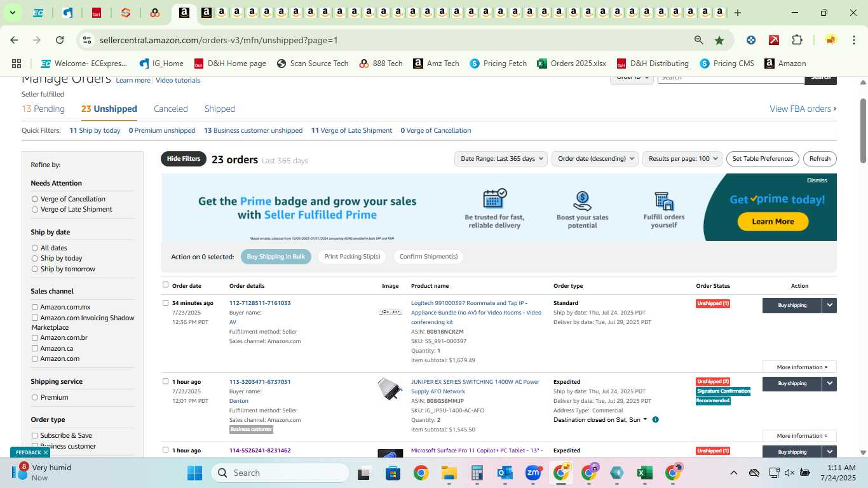
Task: Click the Set Table Preferences button
Action: (x=763, y=159)
